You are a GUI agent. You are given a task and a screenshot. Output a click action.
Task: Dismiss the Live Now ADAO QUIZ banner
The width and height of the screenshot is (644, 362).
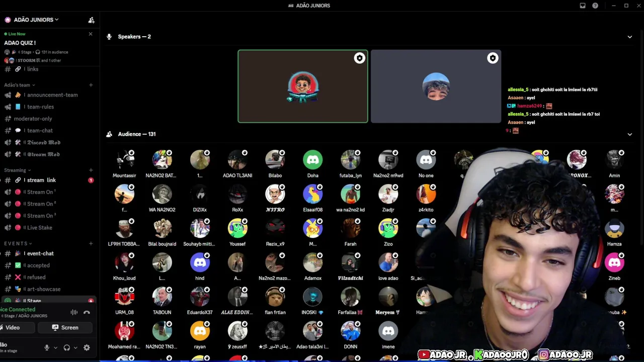click(91, 34)
